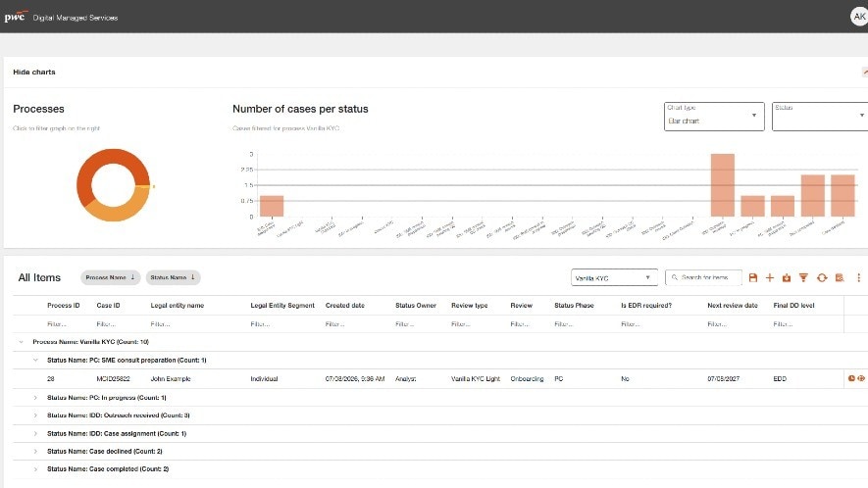Viewport: 868px width, 488px height.
Task: Expand IDD: Case assignment group
Action: pos(35,434)
